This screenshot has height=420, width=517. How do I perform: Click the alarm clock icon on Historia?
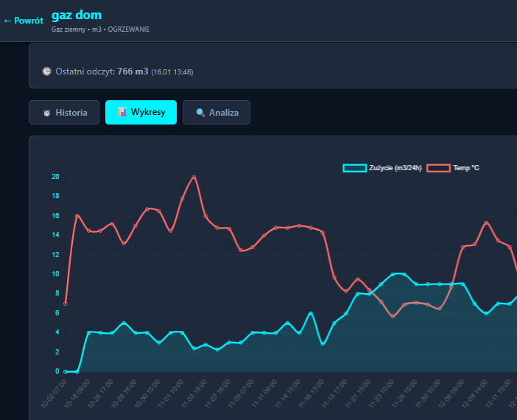point(48,113)
